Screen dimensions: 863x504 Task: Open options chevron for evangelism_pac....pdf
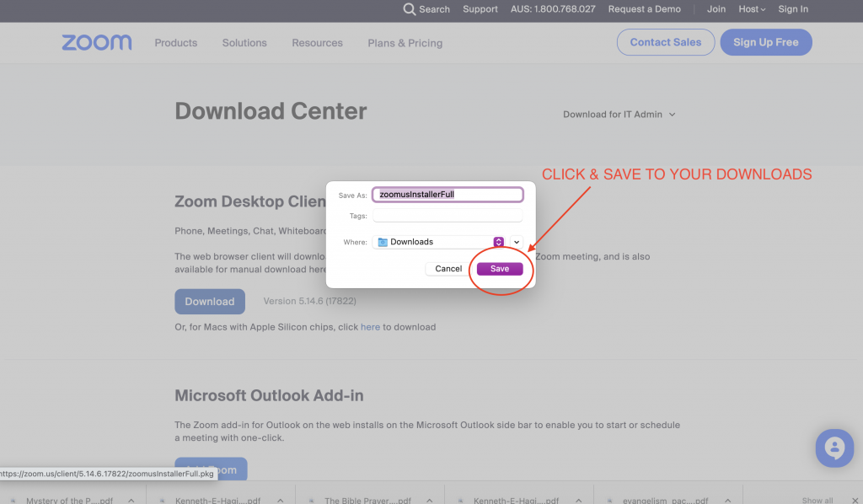[727, 501]
